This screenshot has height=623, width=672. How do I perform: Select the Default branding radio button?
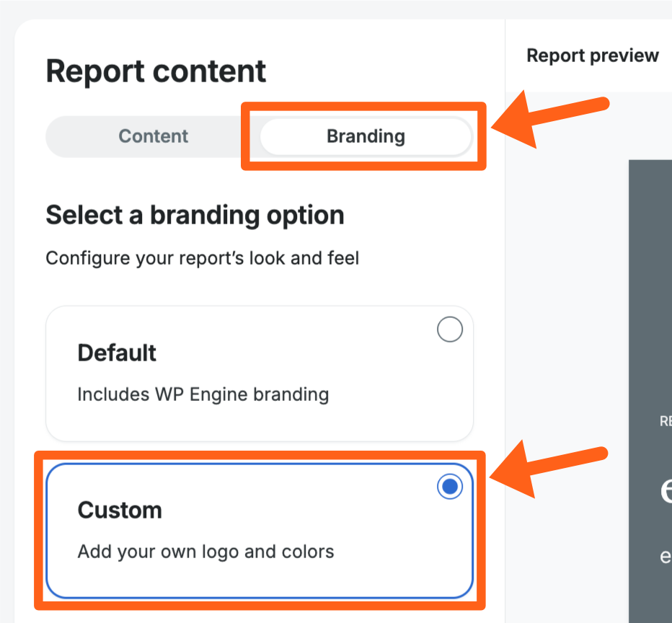(450, 331)
